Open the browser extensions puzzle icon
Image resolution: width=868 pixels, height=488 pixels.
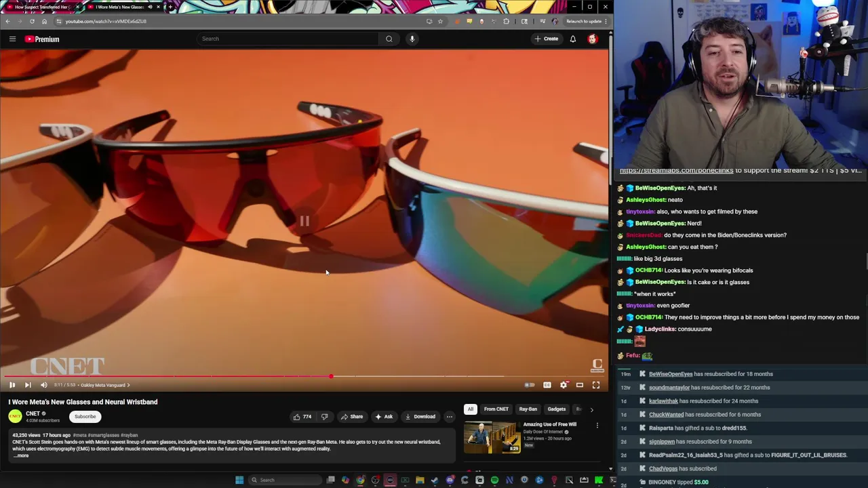pos(506,21)
